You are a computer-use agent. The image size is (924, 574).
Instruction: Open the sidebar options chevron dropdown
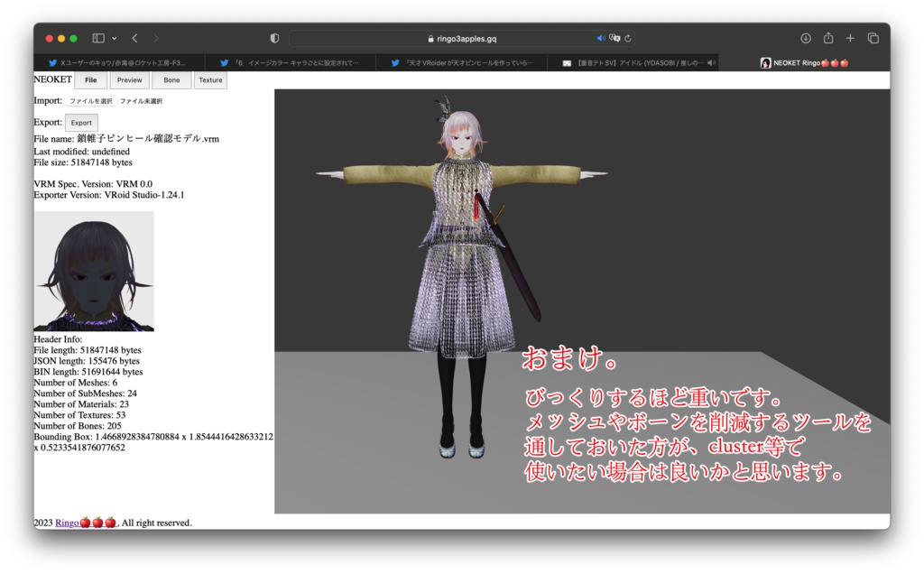point(115,38)
